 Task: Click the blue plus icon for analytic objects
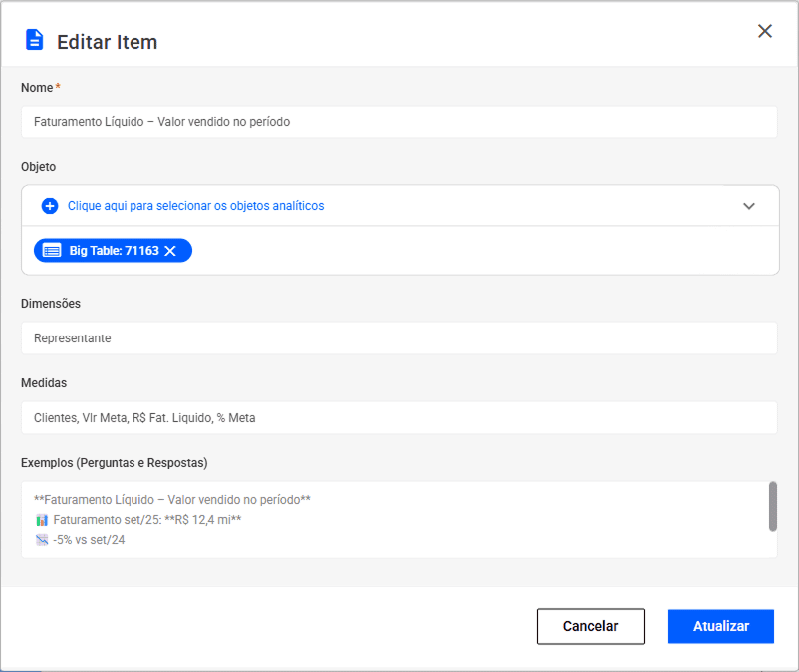point(50,206)
